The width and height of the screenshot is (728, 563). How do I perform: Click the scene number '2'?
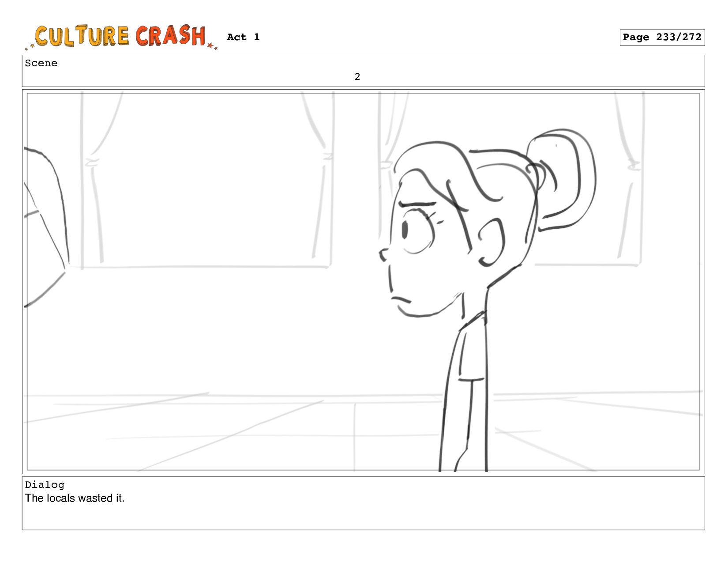click(357, 77)
